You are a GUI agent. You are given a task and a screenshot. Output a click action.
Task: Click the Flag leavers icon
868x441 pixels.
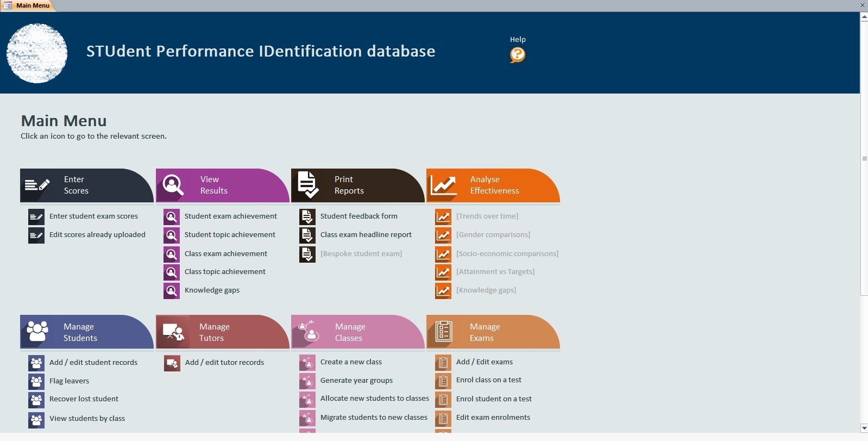coord(36,381)
